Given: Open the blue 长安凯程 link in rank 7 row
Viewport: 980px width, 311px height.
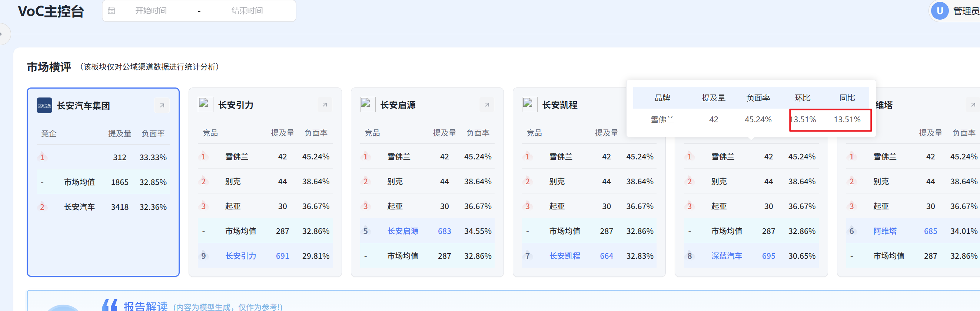Looking at the screenshot, I should (565, 256).
